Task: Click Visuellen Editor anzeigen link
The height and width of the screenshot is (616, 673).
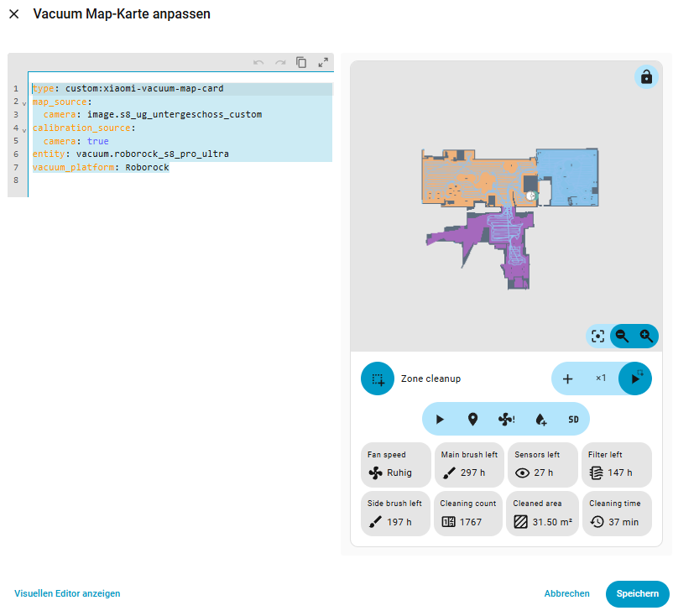Action: tap(67, 593)
